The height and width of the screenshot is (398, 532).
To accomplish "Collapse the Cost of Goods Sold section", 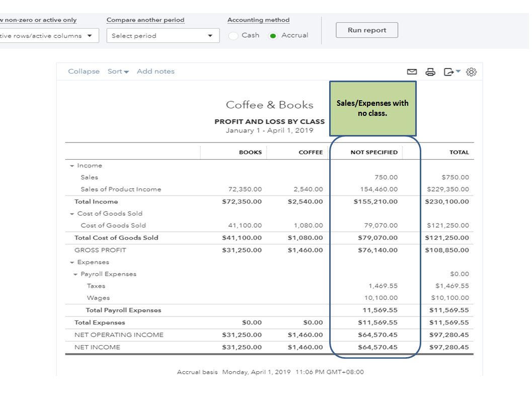I will [x=72, y=214].
